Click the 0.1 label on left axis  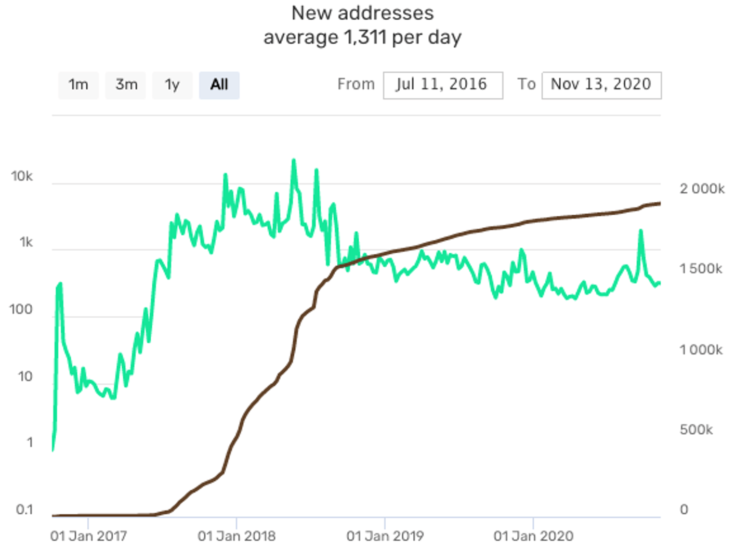tap(24, 510)
